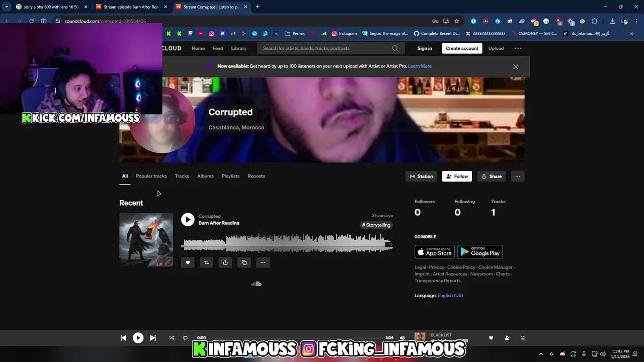Open the browser Extensions puzzle icon

[x=595, y=21]
